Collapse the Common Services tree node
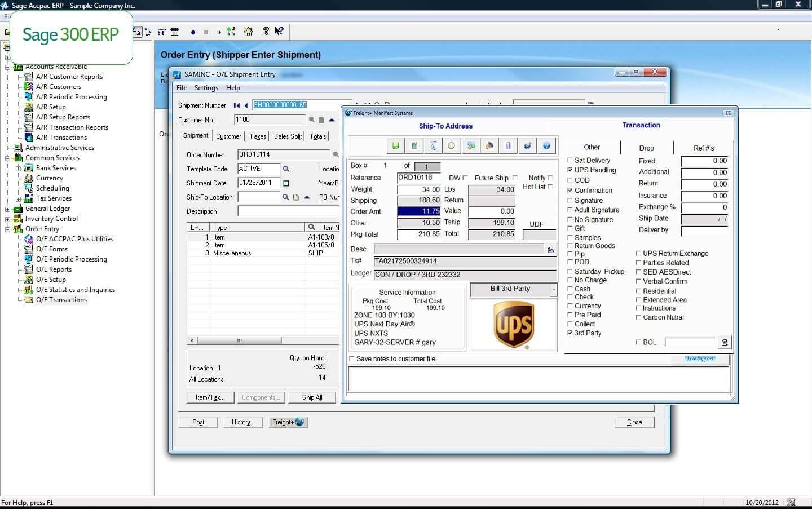Viewport: 812px width, 509px height. pyautogui.click(x=8, y=158)
